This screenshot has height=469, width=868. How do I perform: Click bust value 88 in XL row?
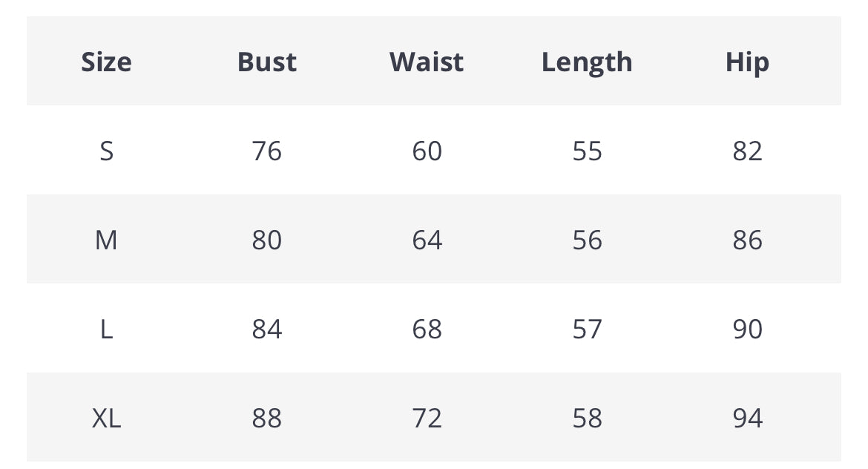pos(267,418)
